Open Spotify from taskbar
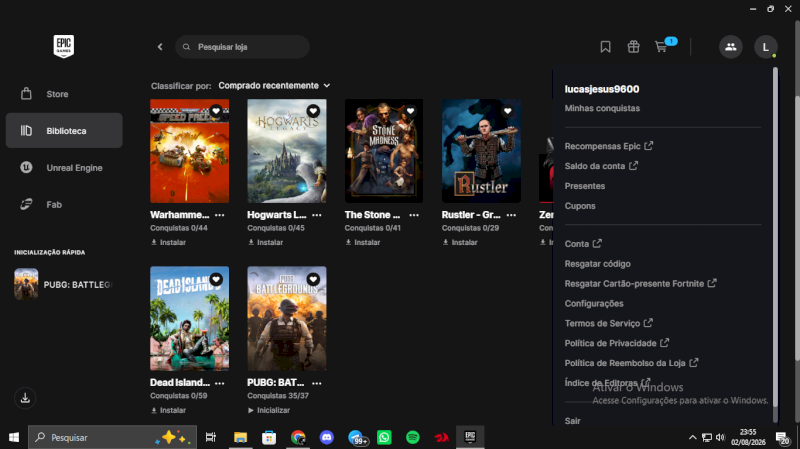Viewport: 800px width, 449px height. click(x=413, y=437)
